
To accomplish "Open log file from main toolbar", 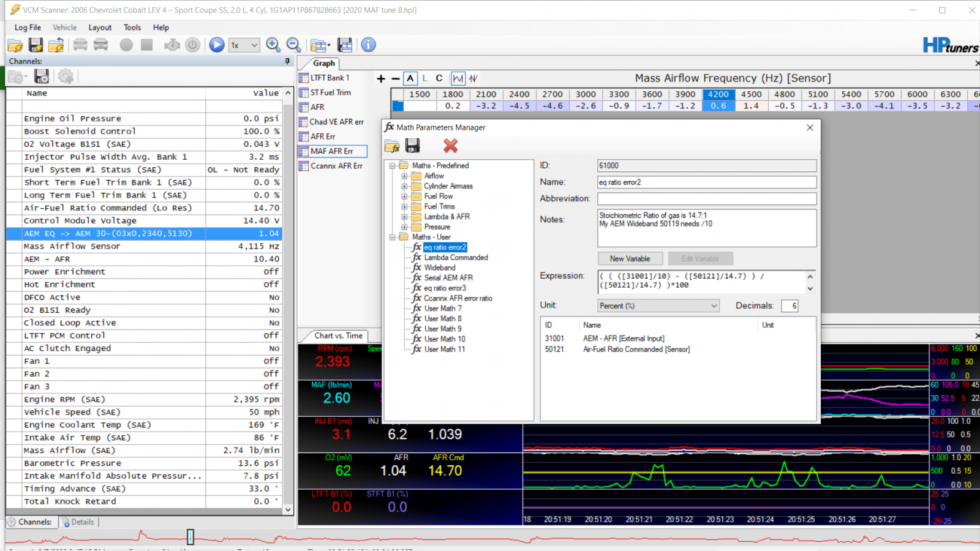I will point(15,45).
